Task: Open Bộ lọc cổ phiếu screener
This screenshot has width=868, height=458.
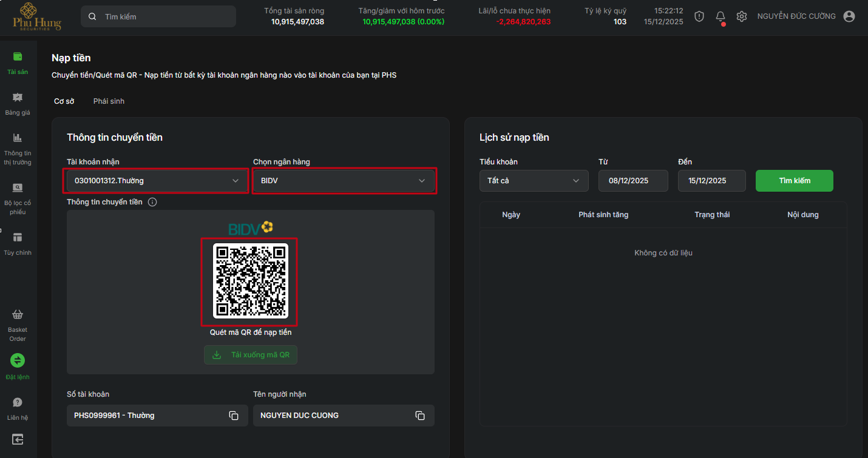Action: [18, 187]
